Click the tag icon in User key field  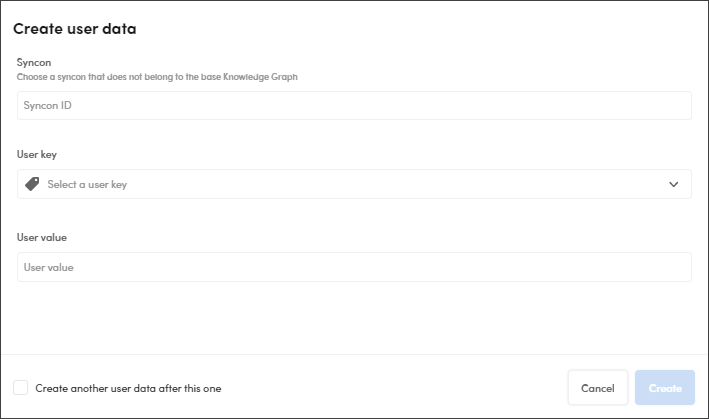click(x=32, y=184)
